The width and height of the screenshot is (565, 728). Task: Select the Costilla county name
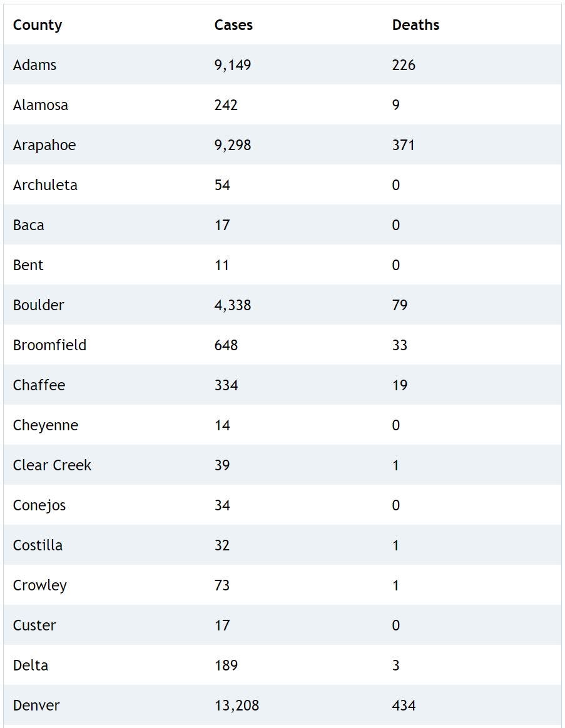point(38,545)
